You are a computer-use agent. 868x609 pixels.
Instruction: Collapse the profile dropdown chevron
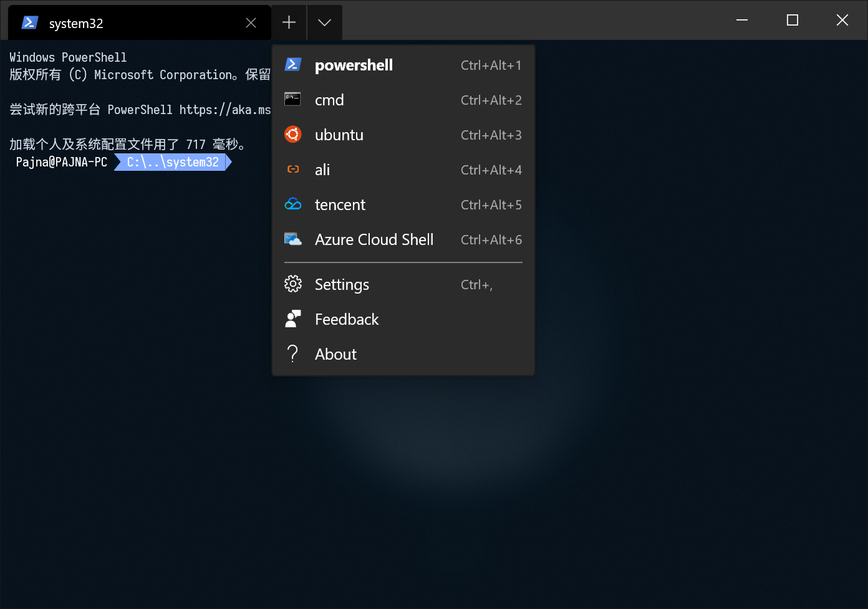324,22
